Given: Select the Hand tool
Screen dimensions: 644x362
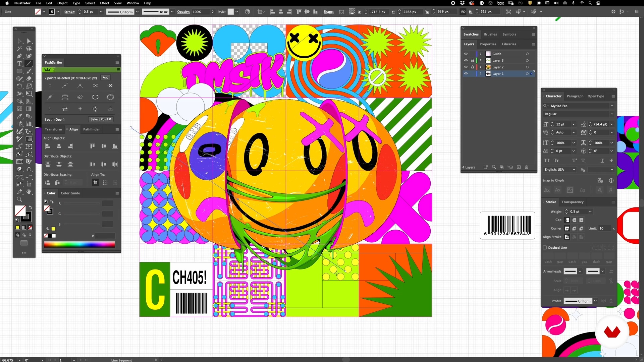Looking at the screenshot, I should tap(29, 192).
